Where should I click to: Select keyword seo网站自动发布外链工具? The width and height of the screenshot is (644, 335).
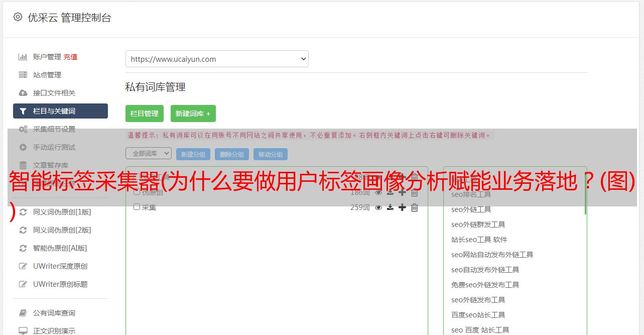click(x=492, y=255)
